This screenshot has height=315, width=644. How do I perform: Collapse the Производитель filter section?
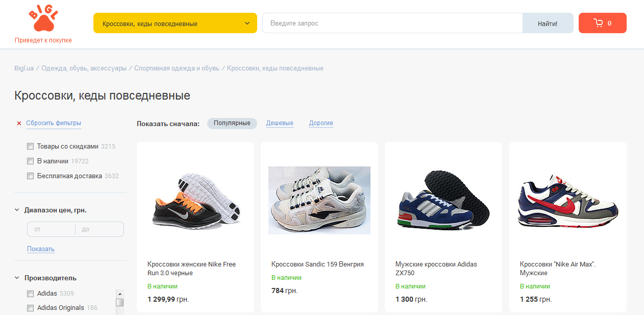pos(17,278)
